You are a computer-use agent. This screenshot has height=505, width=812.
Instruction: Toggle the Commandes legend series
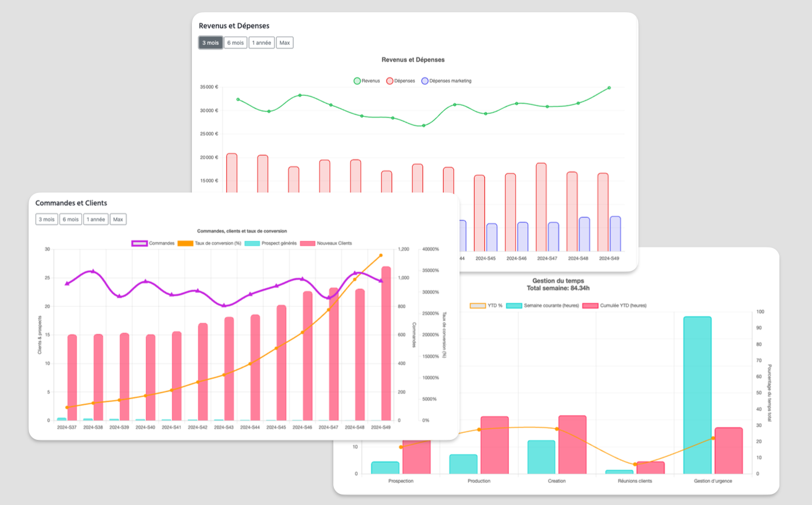[153, 243]
